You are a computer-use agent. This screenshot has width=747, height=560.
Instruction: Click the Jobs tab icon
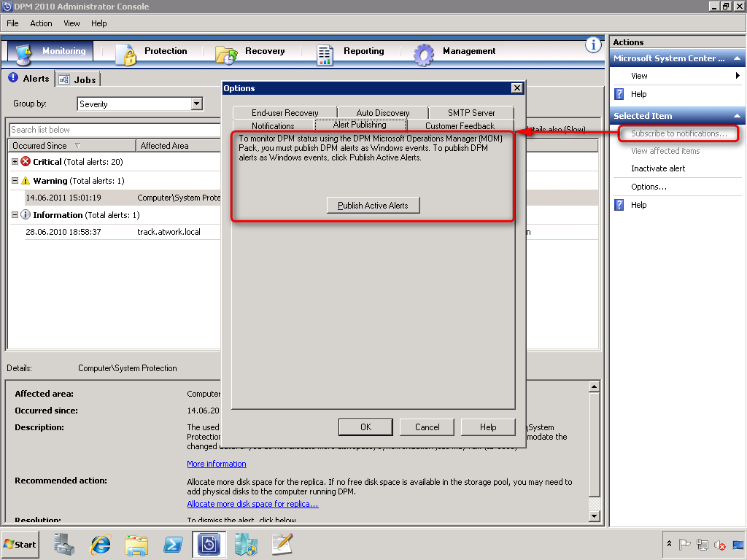64,79
